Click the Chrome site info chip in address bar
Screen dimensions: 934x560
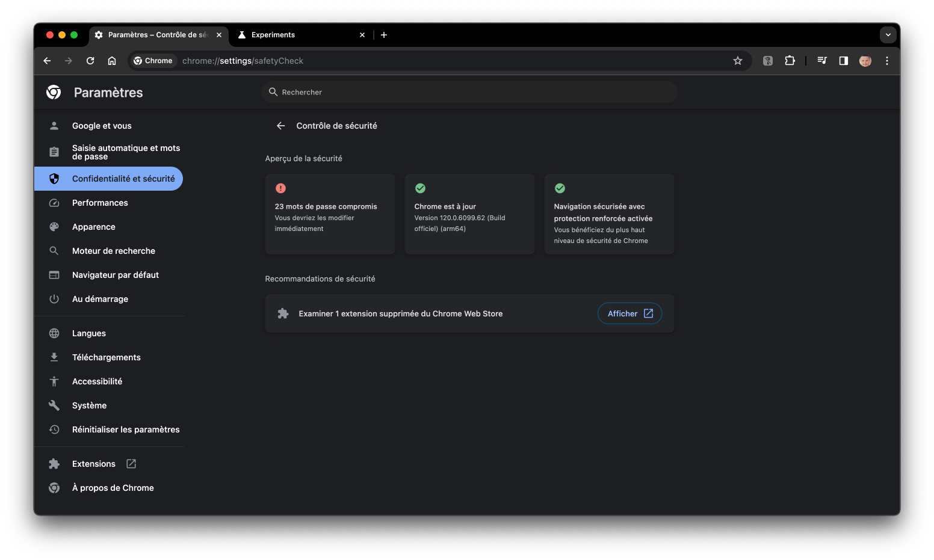pos(153,61)
